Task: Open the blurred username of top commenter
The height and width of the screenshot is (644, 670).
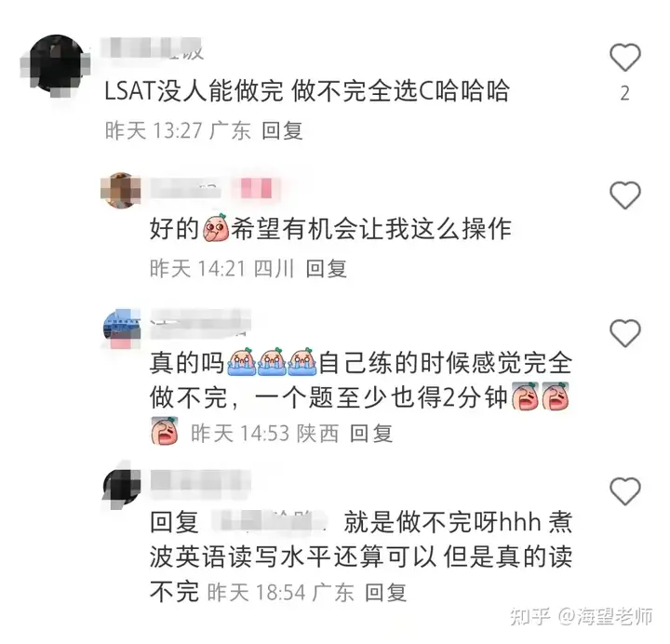Action: coord(154,50)
